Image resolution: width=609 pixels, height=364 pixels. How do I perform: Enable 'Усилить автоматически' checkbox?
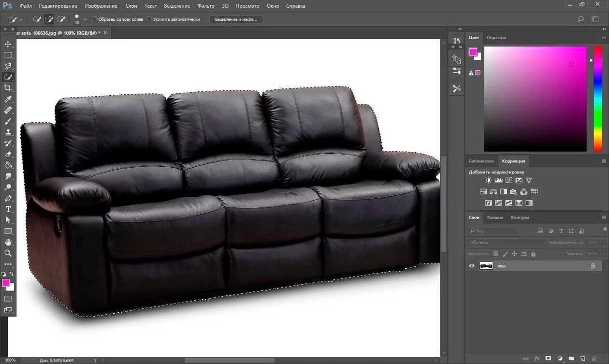[149, 19]
